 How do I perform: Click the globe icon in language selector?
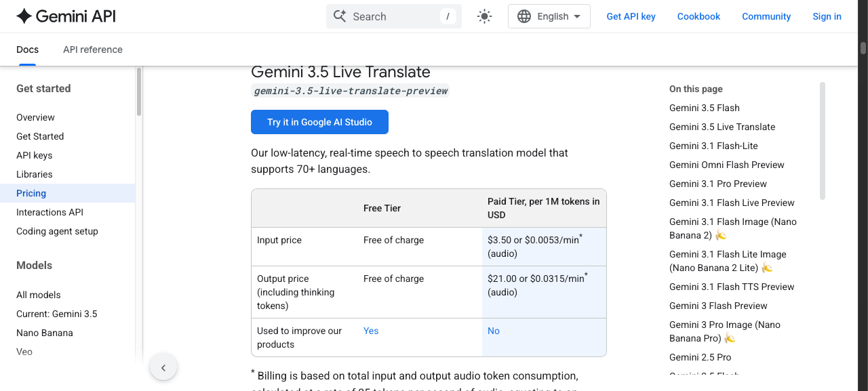click(x=524, y=16)
